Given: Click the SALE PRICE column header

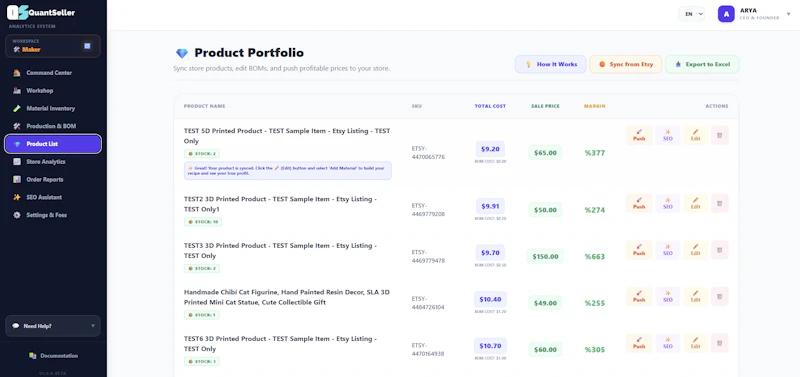Looking at the screenshot, I should (x=545, y=106).
